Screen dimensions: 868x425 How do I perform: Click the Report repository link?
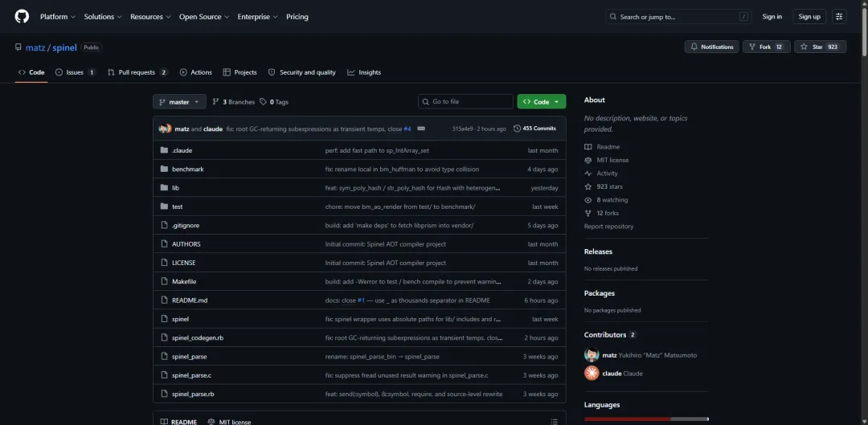609,227
